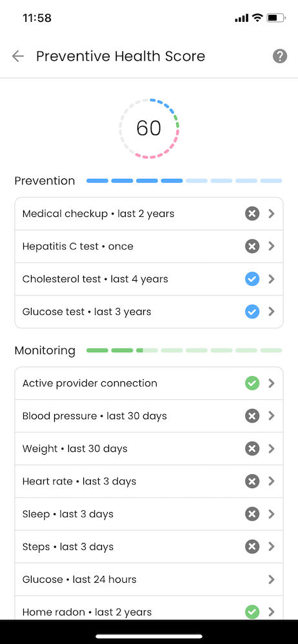The width and height of the screenshot is (298, 644).
Task: Tap the Glucose test blue checkmark
Action: click(252, 312)
